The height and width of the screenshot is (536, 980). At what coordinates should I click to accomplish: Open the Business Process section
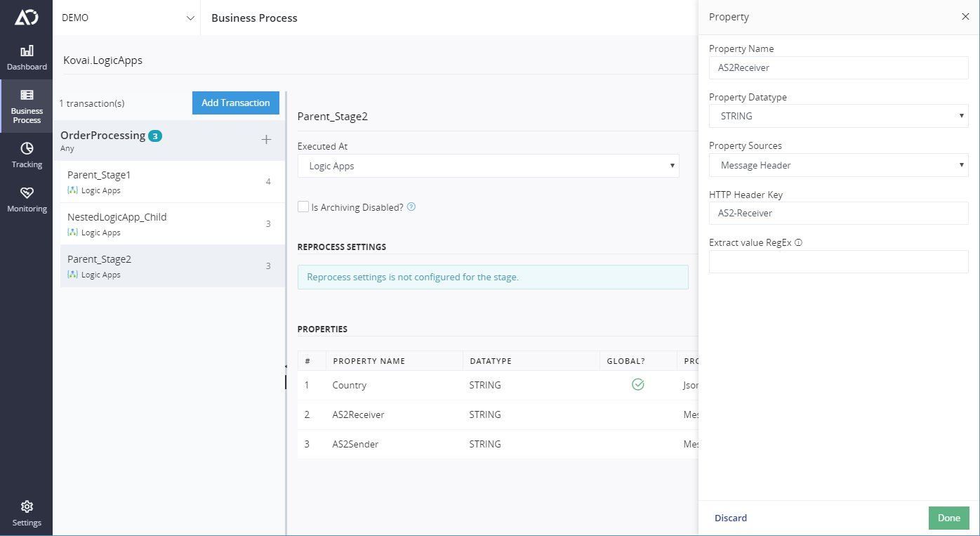click(27, 106)
